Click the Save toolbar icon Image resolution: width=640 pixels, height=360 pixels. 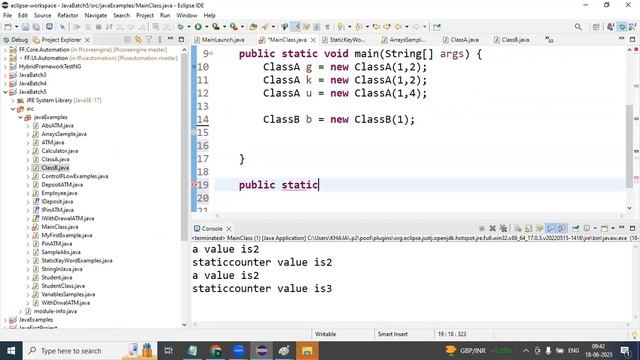(x=25, y=27)
